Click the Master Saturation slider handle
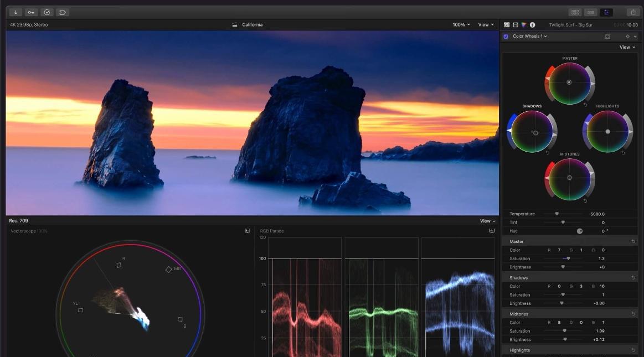This screenshot has height=357, width=644. 568,258
